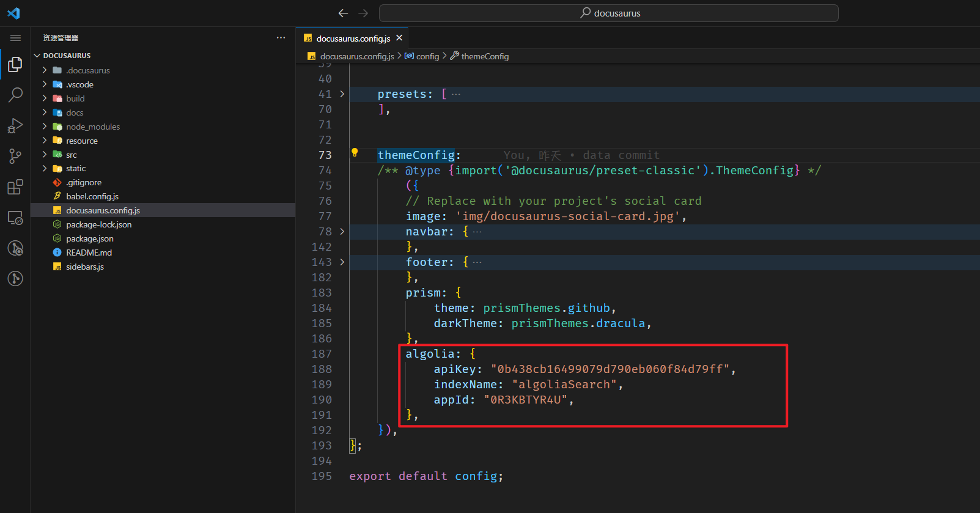Close the docusaurus.config.js tab

point(399,38)
